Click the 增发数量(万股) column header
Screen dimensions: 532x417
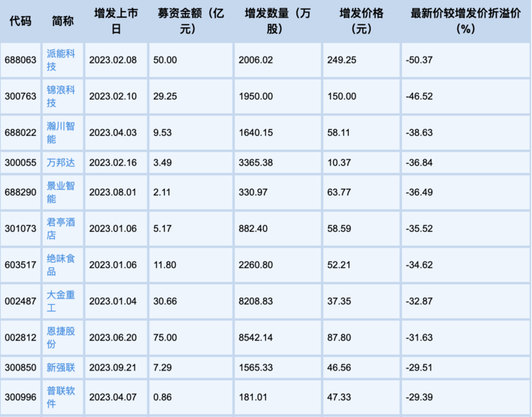point(278,21)
